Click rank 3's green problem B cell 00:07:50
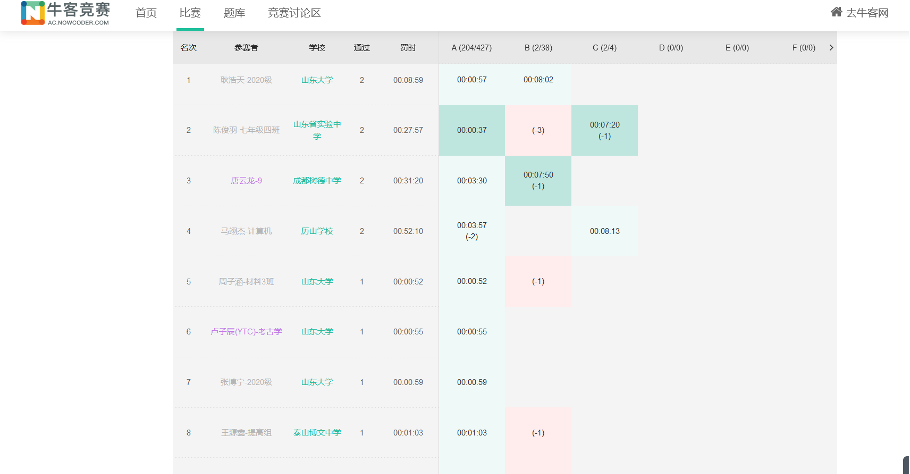The width and height of the screenshot is (910, 474). pyautogui.click(x=538, y=180)
